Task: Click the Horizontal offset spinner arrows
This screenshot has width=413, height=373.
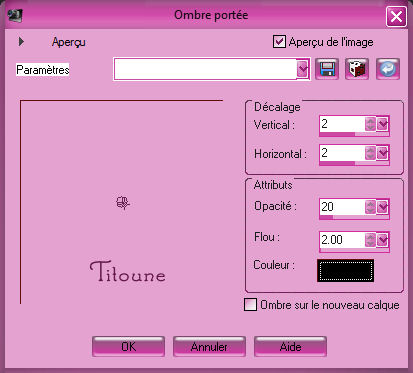Action: [x=370, y=153]
